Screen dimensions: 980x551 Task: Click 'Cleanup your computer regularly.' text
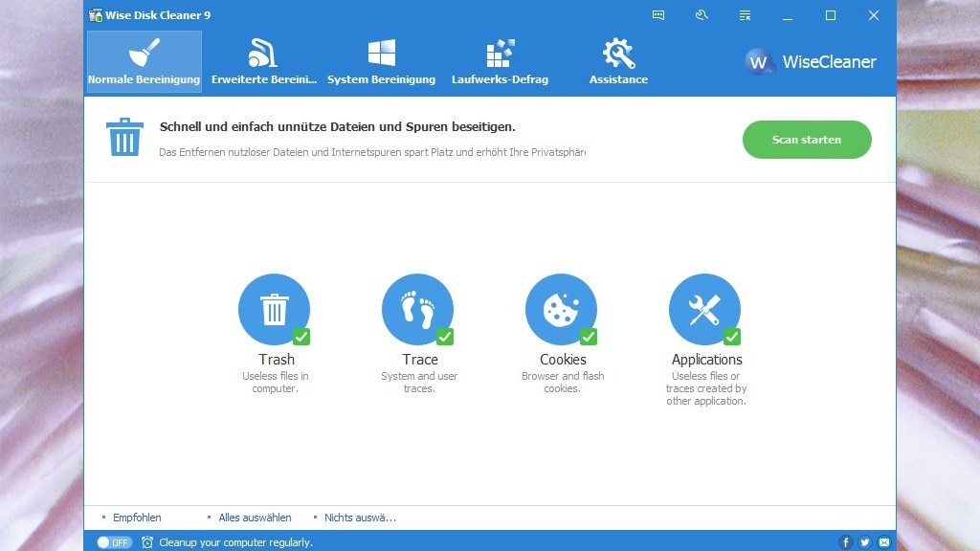coord(235,542)
